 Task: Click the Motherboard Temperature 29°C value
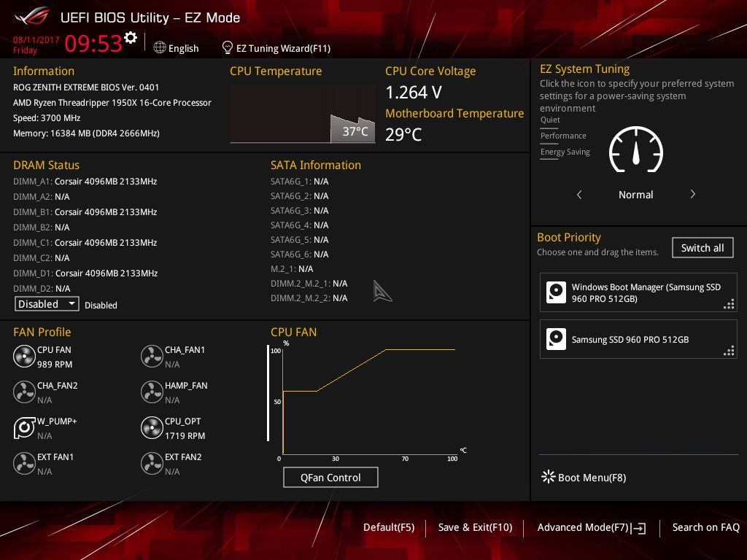point(403,134)
